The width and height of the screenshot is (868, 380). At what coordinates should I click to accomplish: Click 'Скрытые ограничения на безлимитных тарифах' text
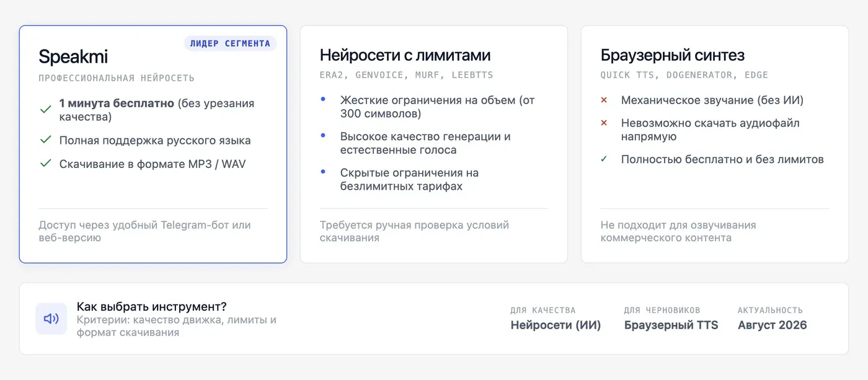pos(409,179)
